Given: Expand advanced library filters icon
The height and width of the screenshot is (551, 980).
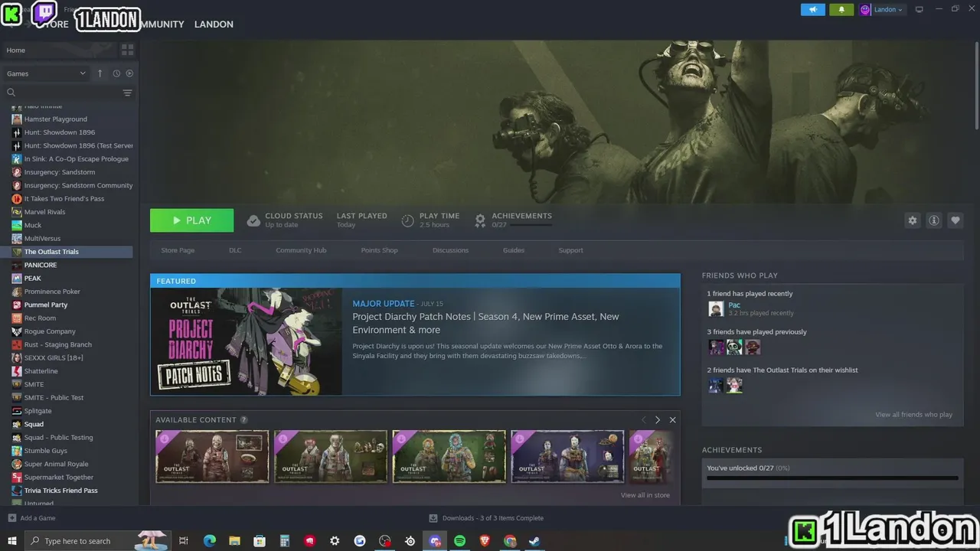Looking at the screenshot, I should pyautogui.click(x=127, y=93).
